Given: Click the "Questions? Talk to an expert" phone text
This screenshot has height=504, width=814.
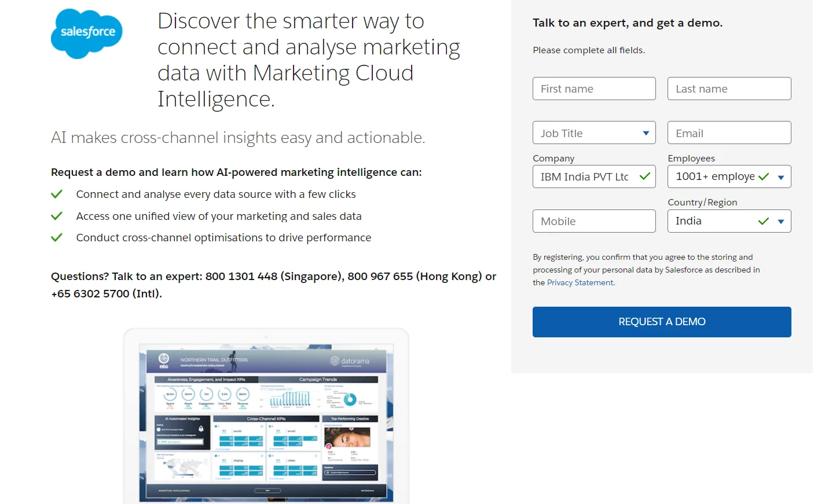Looking at the screenshot, I should tap(273, 285).
